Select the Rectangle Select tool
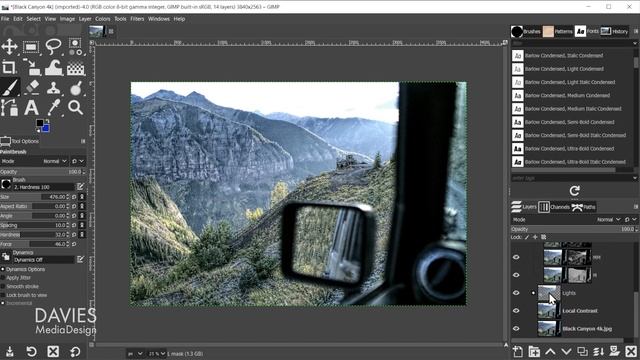 coord(31,47)
